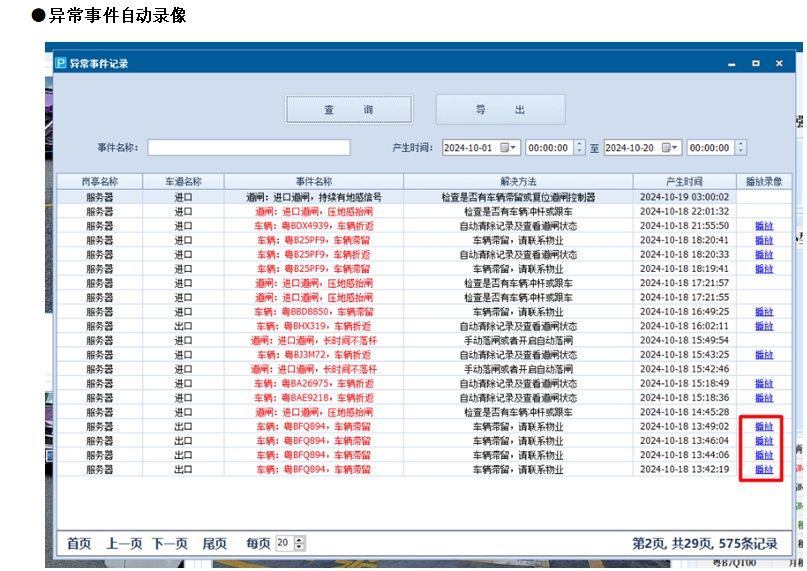Play recording for 21:55:50 粤BDX4939 event
This screenshot has height=571, width=807.
click(764, 226)
